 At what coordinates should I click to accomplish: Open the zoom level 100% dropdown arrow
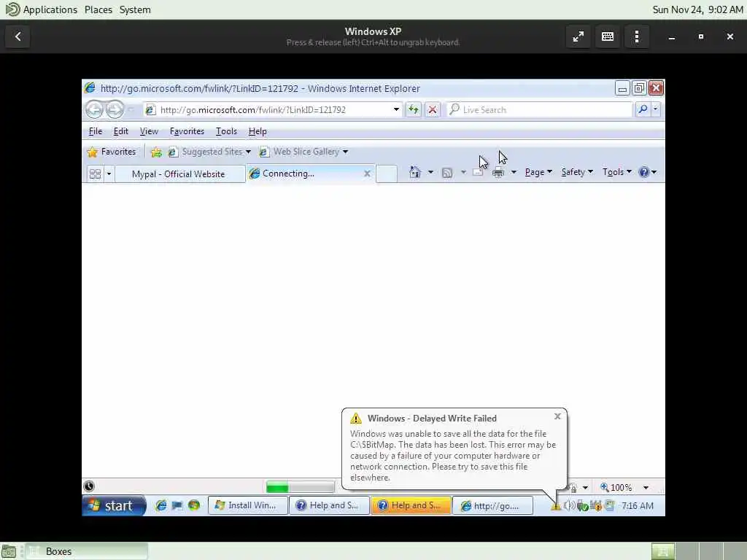[x=646, y=488]
